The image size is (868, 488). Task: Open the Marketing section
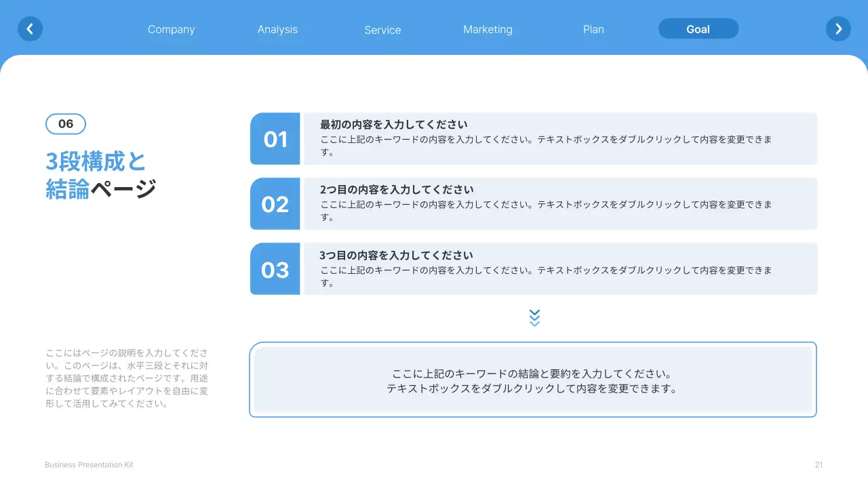[x=488, y=29]
